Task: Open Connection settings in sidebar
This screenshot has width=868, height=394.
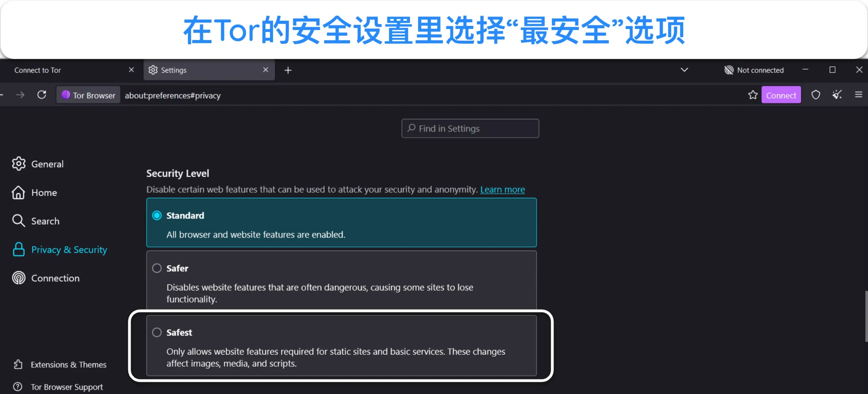Action: [x=46, y=278]
